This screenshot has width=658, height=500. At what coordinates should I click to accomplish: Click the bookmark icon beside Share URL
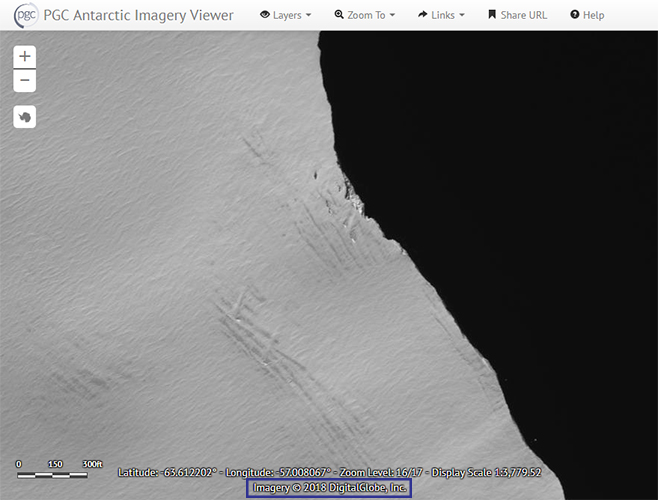coord(492,15)
